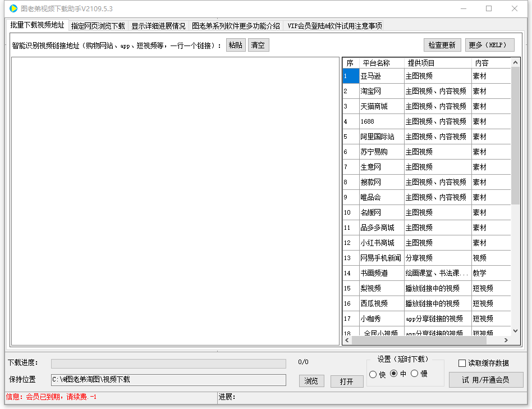Click the 清空 clear button
Viewport: 532px width, 409px height.
pyautogui.click(x=258, y=45)
